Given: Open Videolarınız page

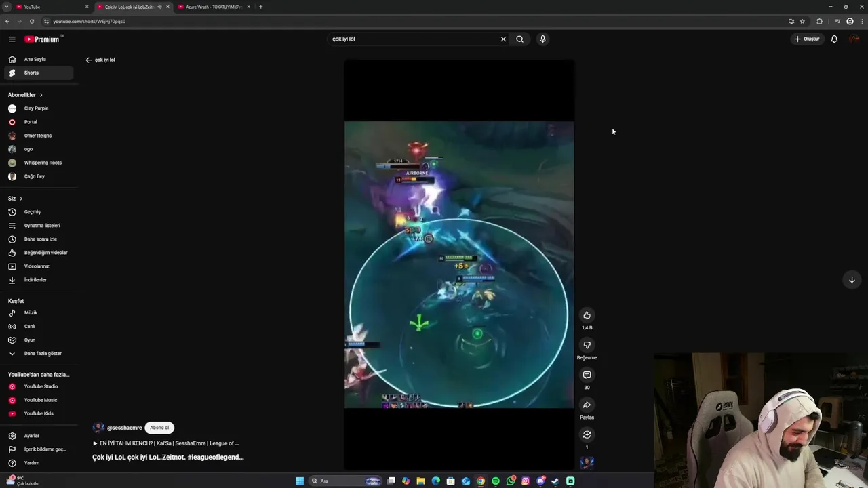Looking at the screenshot, I should click(x=39, y=266).
